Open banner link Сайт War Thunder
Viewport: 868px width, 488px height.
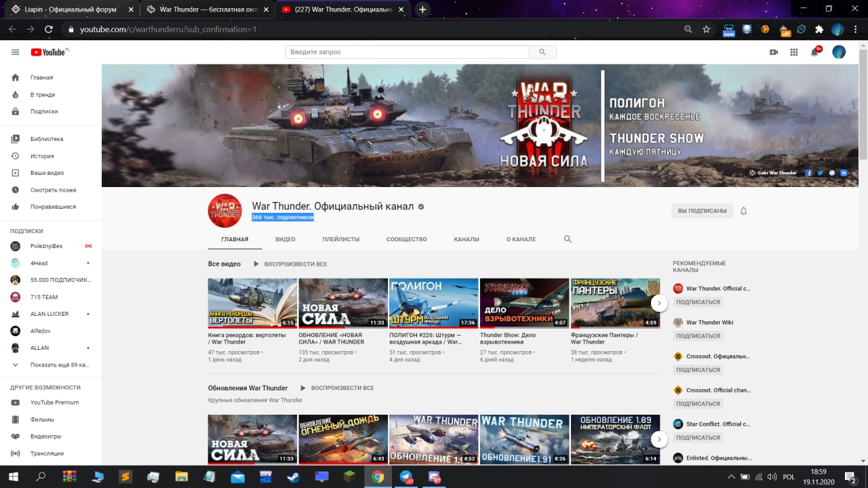(773, 173)
